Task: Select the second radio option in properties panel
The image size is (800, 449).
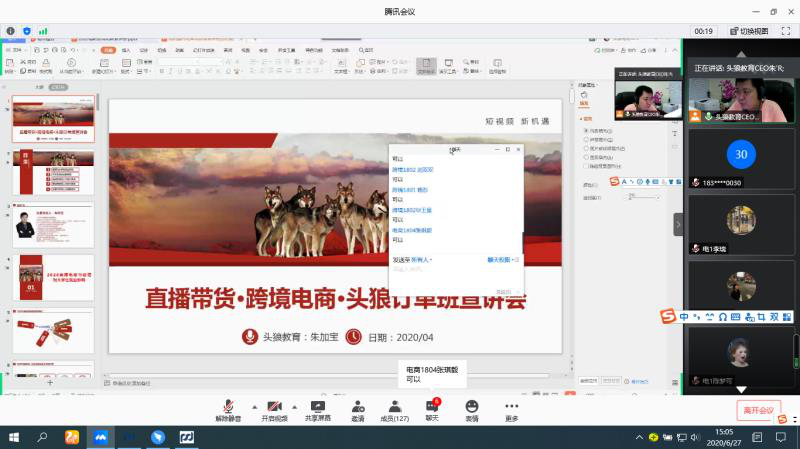Action: pyautogui.click(x=586, y=139)
